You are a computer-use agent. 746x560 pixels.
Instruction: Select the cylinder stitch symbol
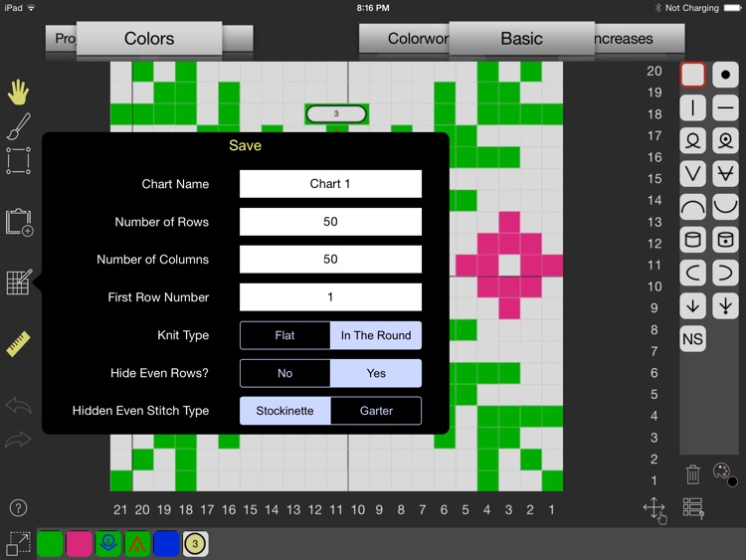tap(692, 240)
